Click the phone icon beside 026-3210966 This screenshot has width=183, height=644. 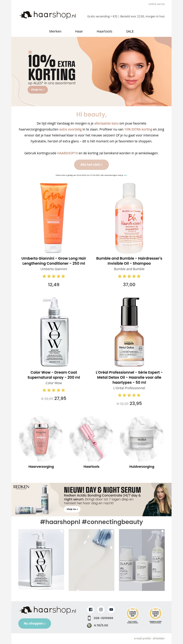[x=89, y=618]
